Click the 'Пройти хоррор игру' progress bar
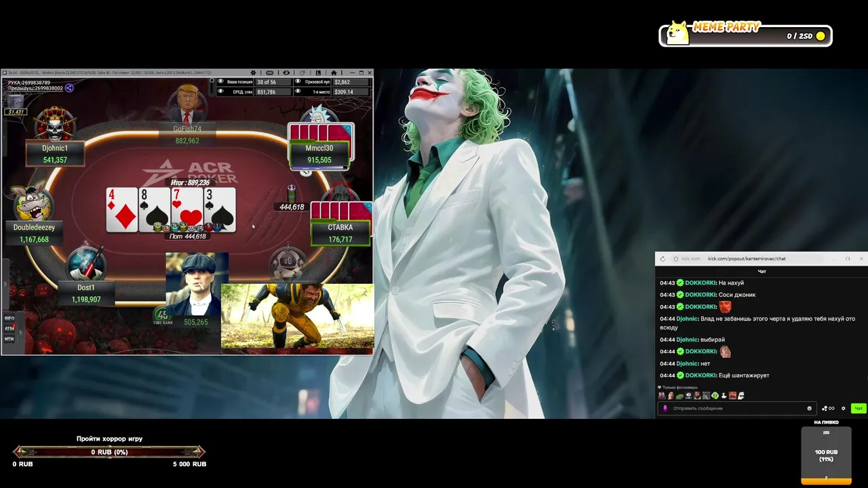 (109, 452)
